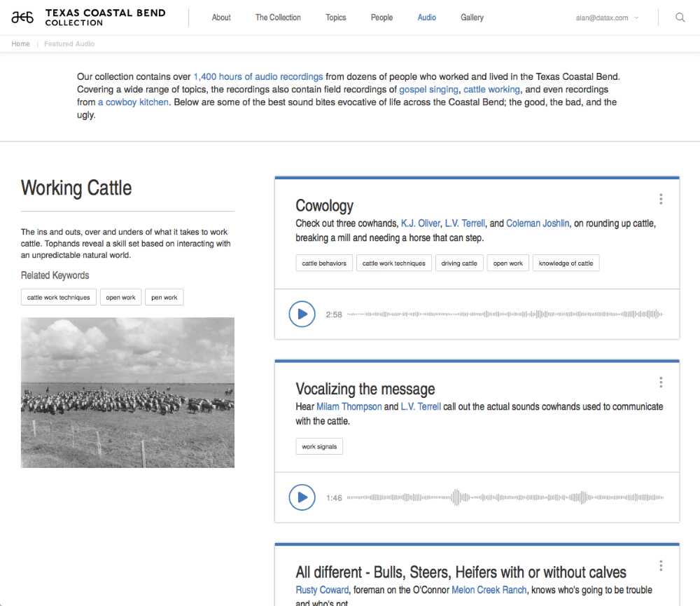The height and width of the screenshot is (606, 700).
Task: Open options menu on All different card
Action: [661, 566]
